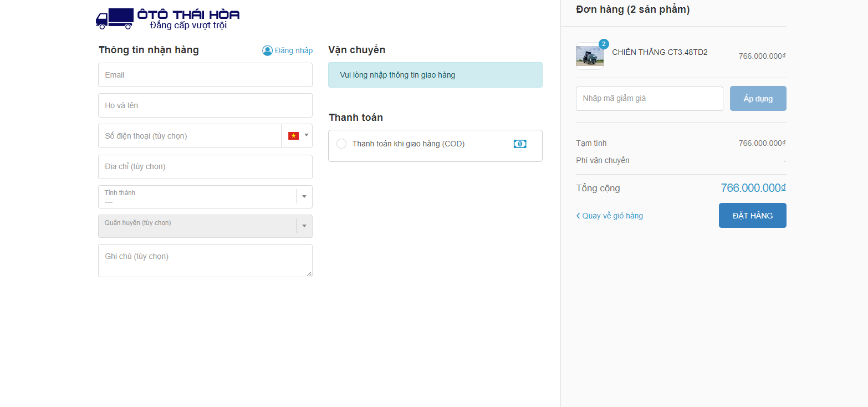
Task: Click the back chevron beside Quay về giỏ hàng
Action: point(578,216)
